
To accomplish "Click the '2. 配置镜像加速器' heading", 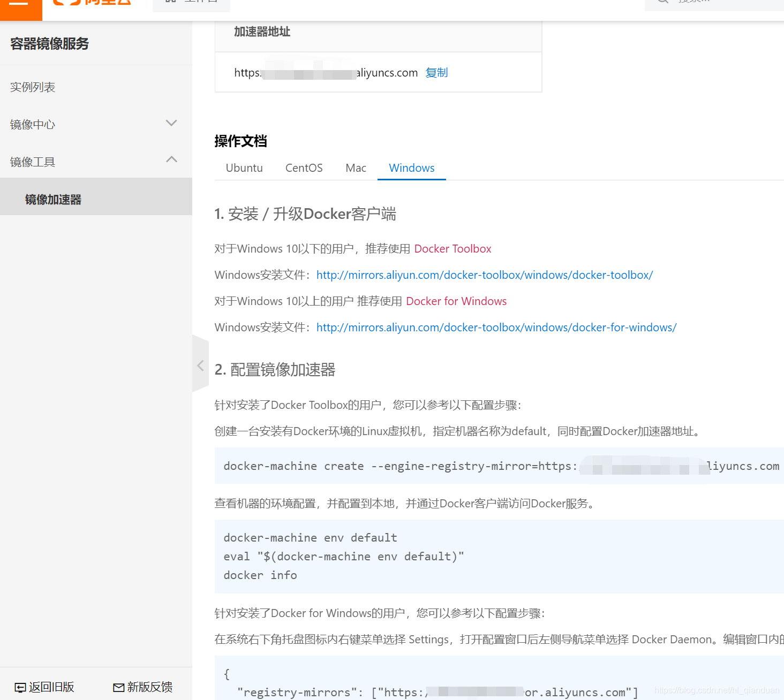I will click(275, 370).
